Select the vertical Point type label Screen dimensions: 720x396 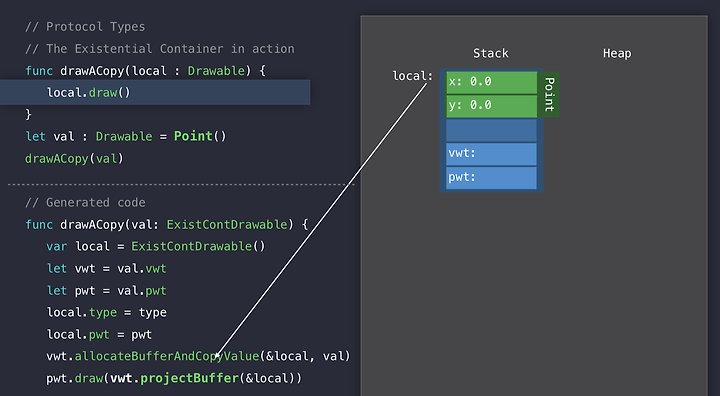coord(549,94)
